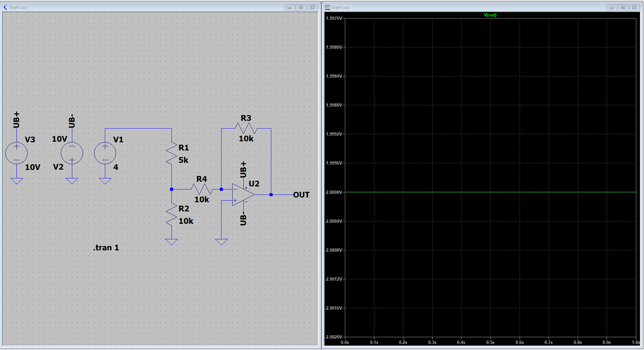644x350 pixels.
Task: Close the Draft1.asc schematic window
Action: [x=312, y=7]
